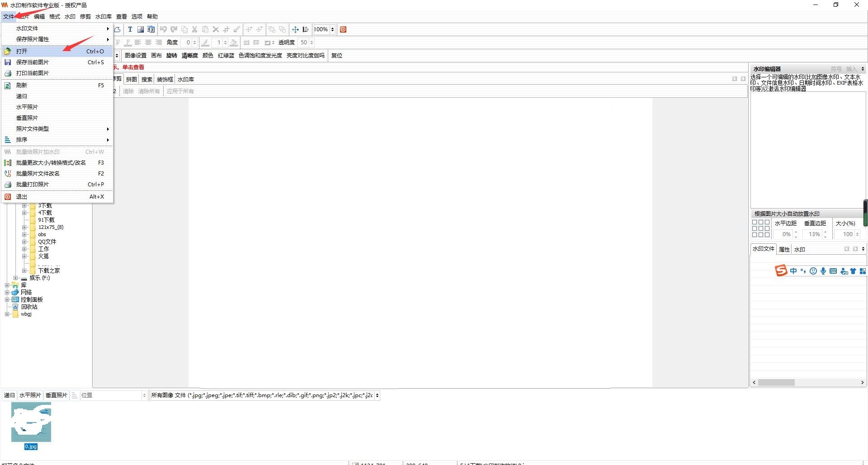Open the 100% zoom level dropdown
Viewport: 868px width, 465px height.
332,29
